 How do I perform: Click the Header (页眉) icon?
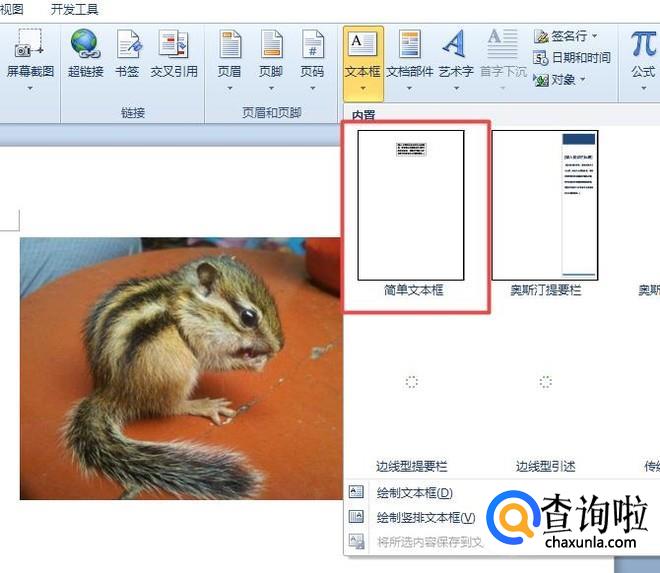click(x=230, y=43)
